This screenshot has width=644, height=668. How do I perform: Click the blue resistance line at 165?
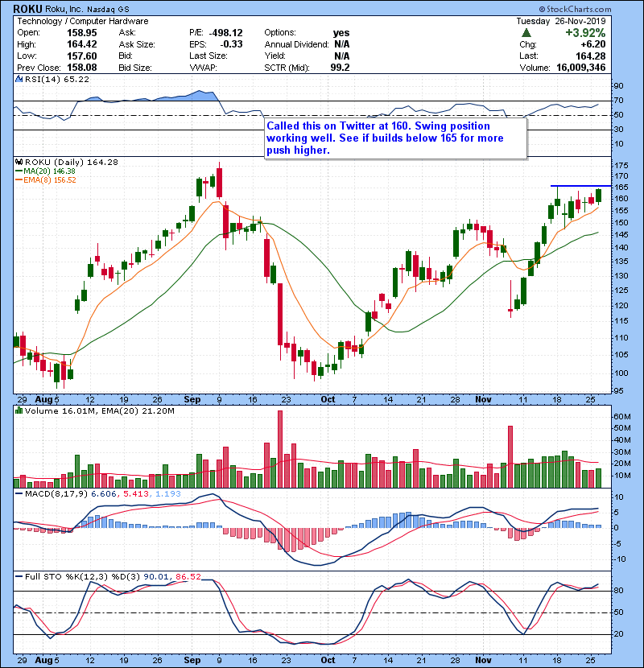click(580, 186)
